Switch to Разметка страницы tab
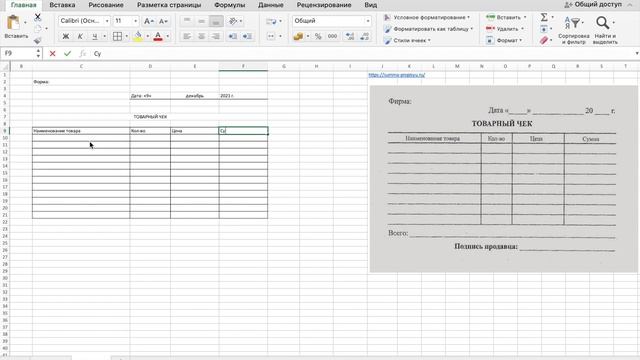 click(169, 5)
